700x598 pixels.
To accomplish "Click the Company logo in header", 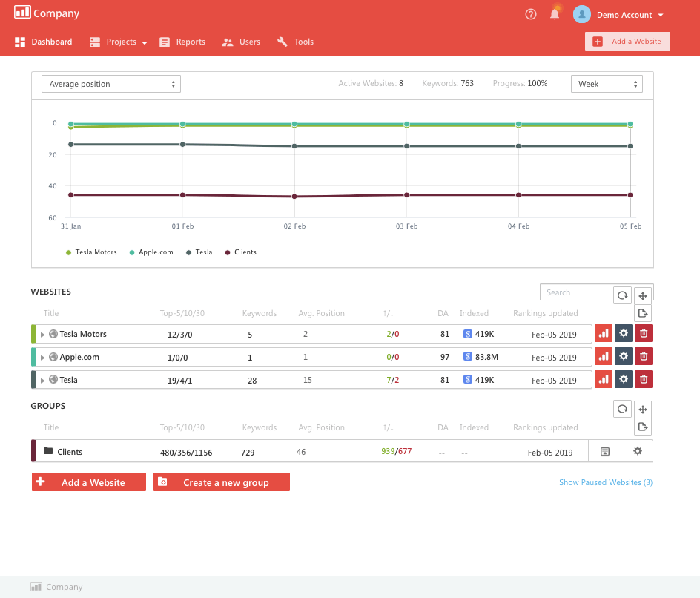I will tap(47, 13).
